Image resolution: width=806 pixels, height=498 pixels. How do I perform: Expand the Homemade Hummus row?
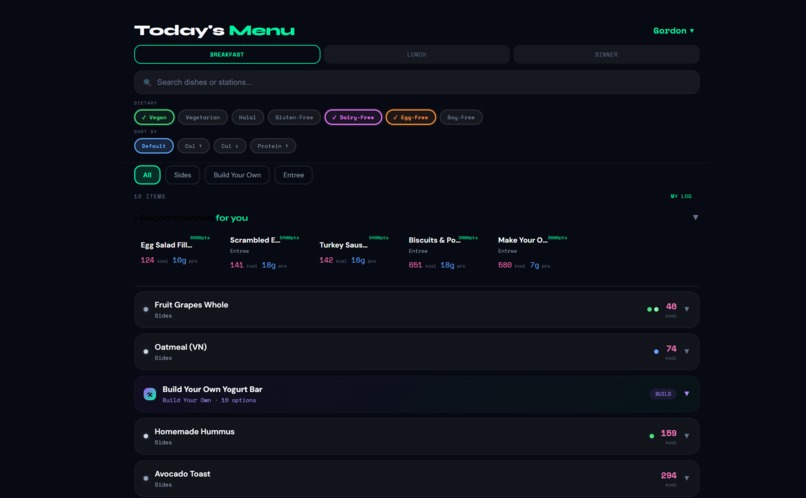(687, 436)
